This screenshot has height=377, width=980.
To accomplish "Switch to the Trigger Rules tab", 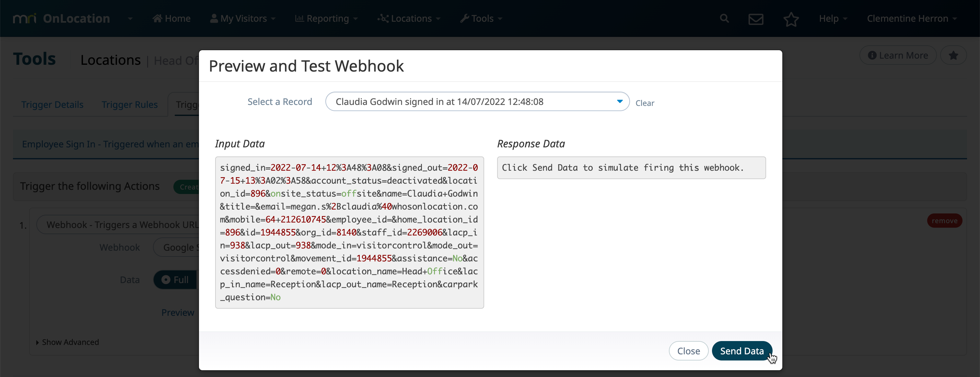I will (129, 105).
